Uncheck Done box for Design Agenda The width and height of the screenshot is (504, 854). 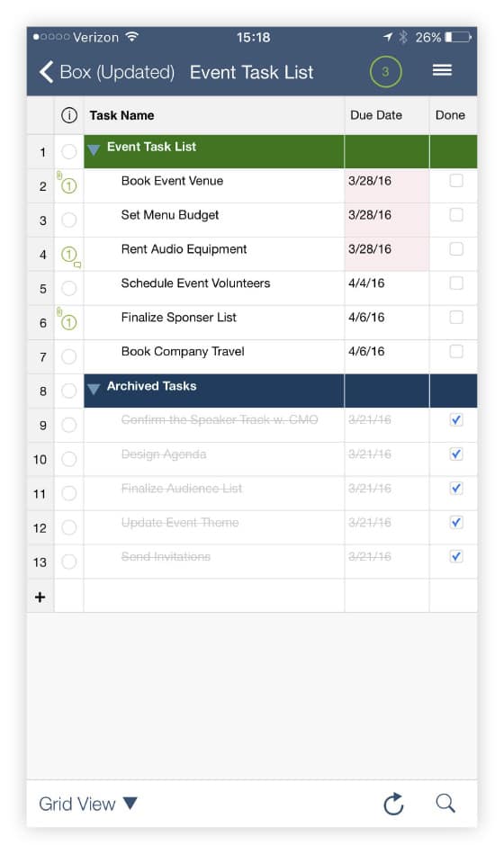pyautogui.click(x=456, y=454)
